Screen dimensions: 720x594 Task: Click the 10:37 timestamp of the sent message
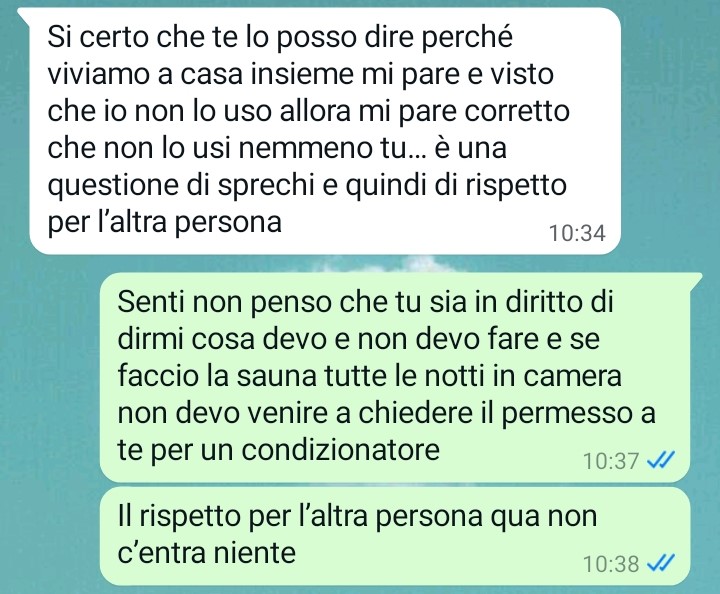pyautogui.click(x=611, y=461)
